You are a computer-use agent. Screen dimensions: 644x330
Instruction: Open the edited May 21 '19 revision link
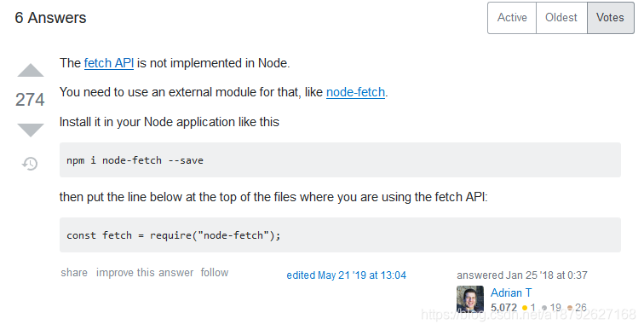click(x=346, y=275)
